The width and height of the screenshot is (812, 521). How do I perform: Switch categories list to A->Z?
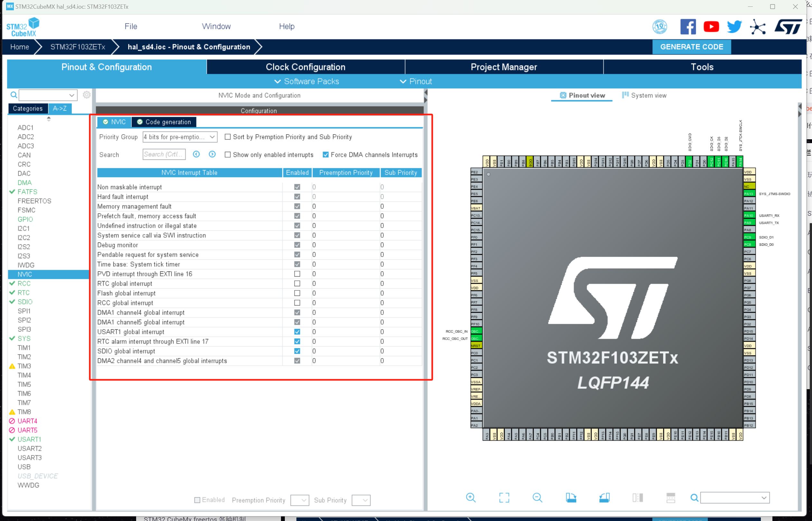[60, 108]
